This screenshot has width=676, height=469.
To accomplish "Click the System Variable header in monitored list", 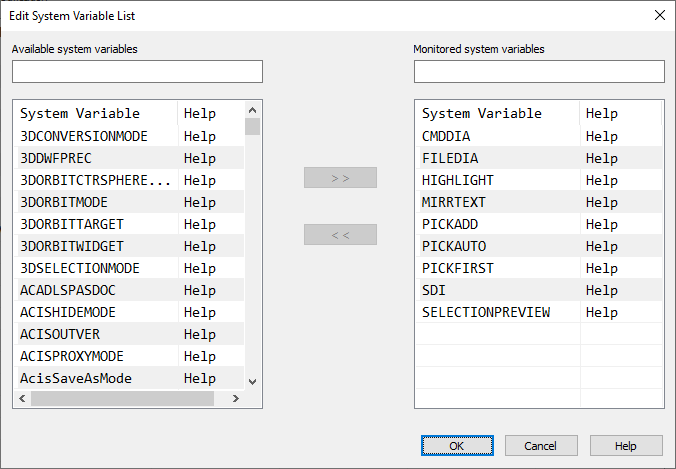I will (482, 114).
